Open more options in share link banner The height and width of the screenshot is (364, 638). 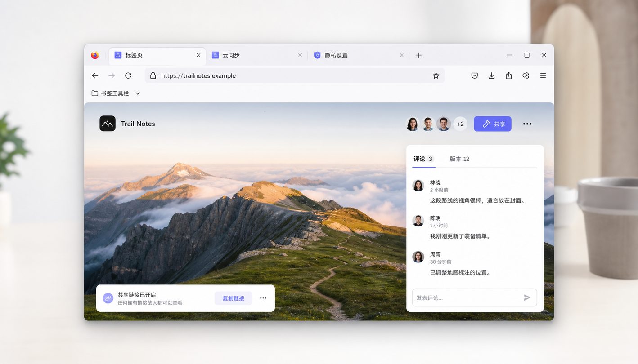[263, 298]
